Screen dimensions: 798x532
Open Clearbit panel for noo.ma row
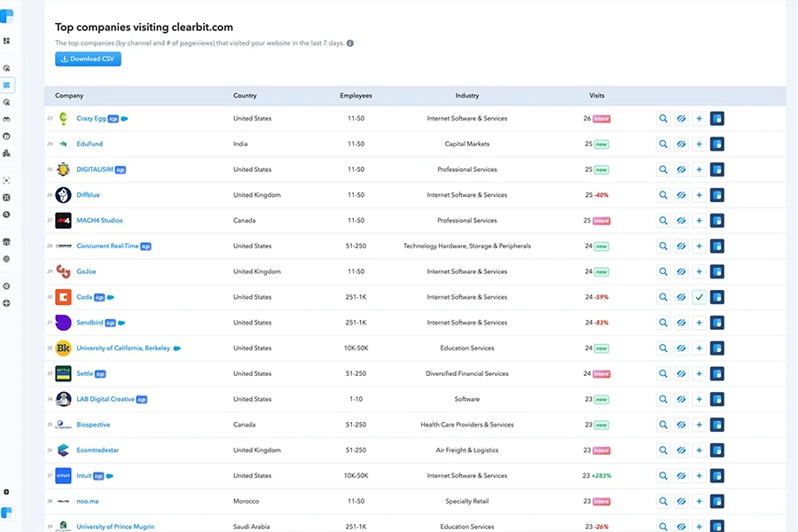(x=717, y=501)
